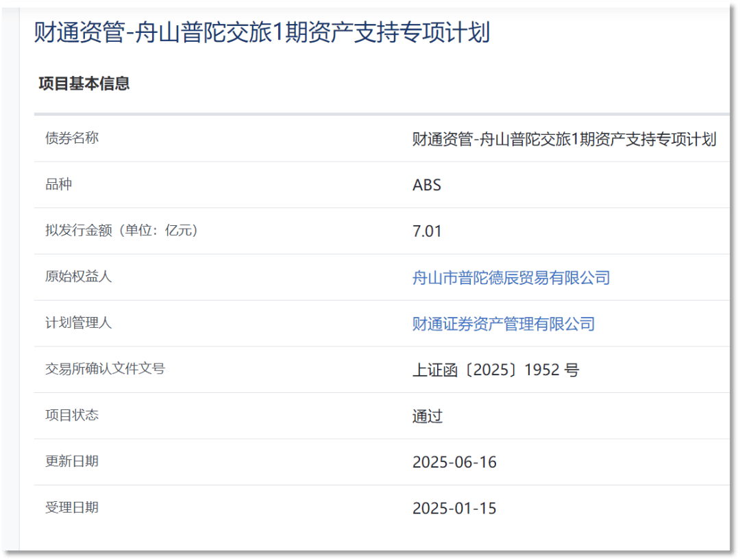This screenshot has width=740, height=560.
Task: Click the 计划管理人 row label
Action: click(x=78, y=322)
